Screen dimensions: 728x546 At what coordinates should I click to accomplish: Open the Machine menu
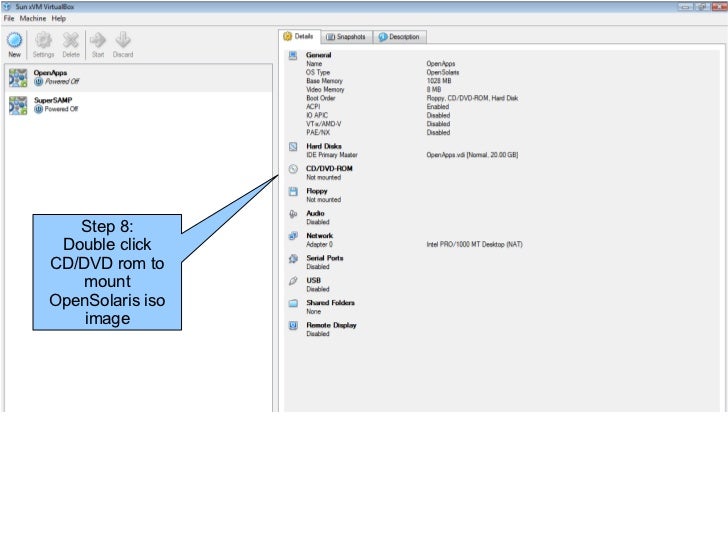point(33,19)
